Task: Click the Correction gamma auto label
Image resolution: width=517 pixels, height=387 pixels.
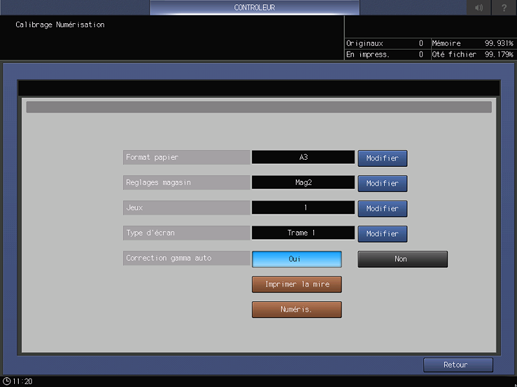Action: [x=186, y=258]
